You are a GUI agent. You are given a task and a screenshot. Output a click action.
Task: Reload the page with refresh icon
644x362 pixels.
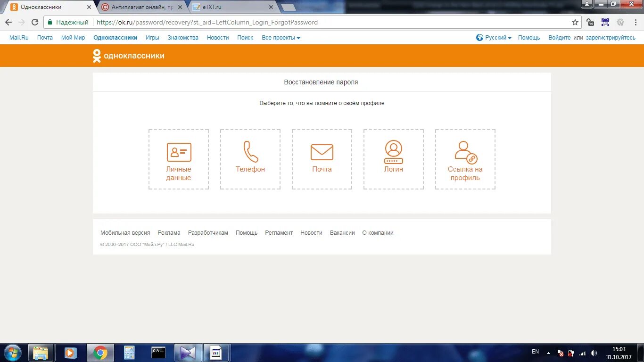(35, 22)
